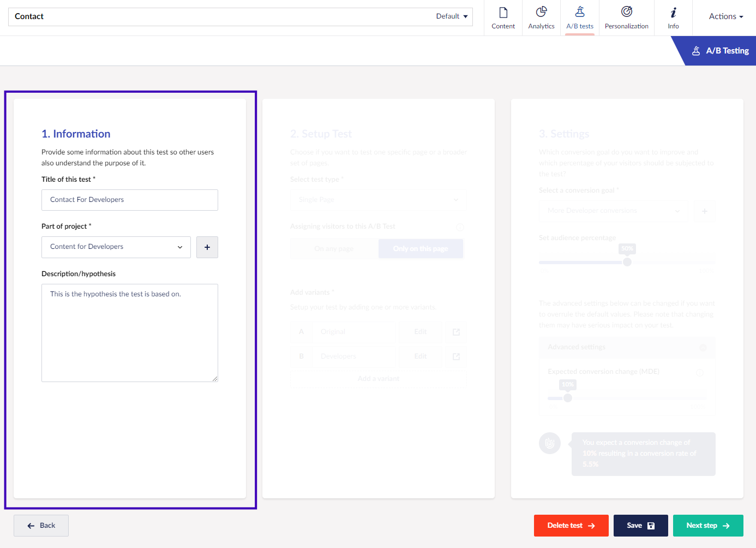Expand the Part of project dropdown
This screenshot has width=756, height=548.
pos(116,247)
